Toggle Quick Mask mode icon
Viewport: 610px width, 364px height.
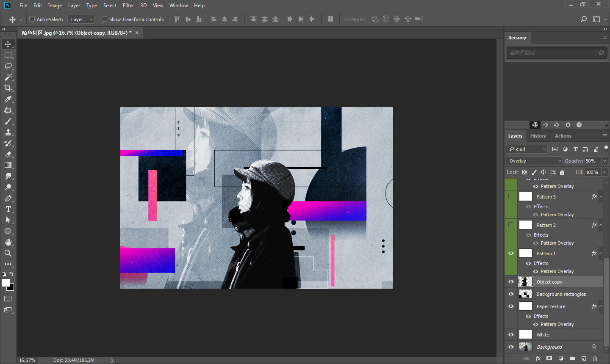pos(8,299)
